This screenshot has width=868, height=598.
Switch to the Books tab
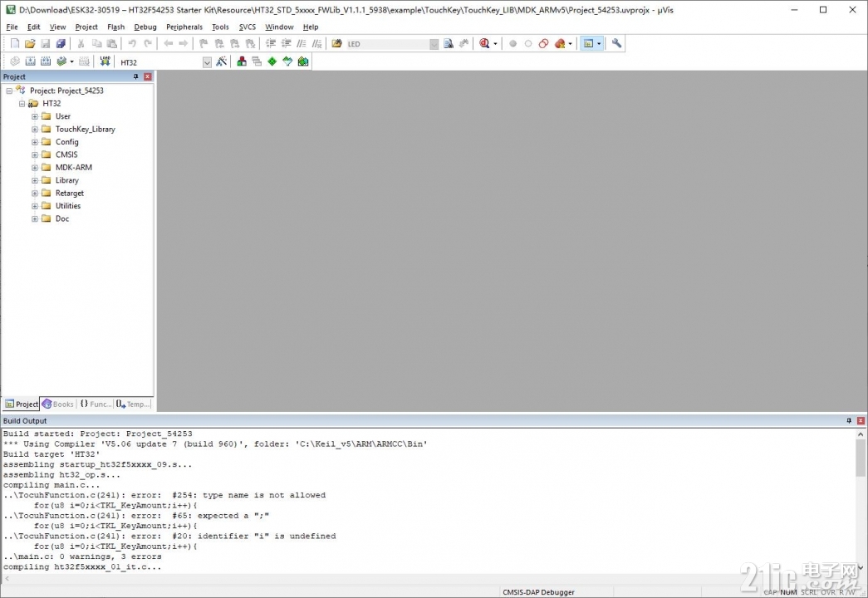pyautogui.click(x=58, y=404)
